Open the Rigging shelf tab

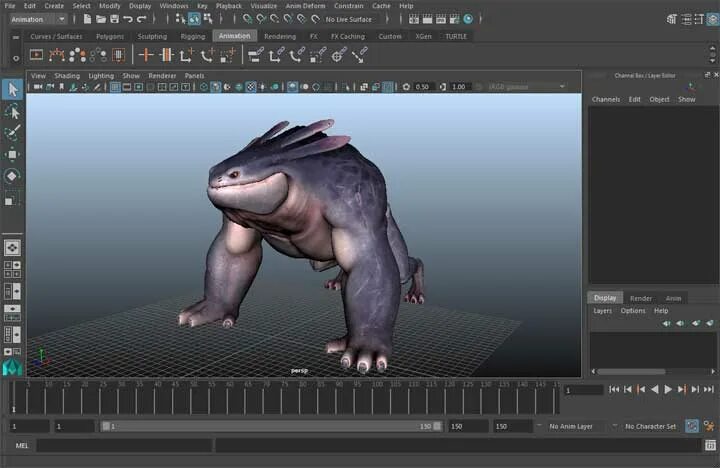coord(192,36)
